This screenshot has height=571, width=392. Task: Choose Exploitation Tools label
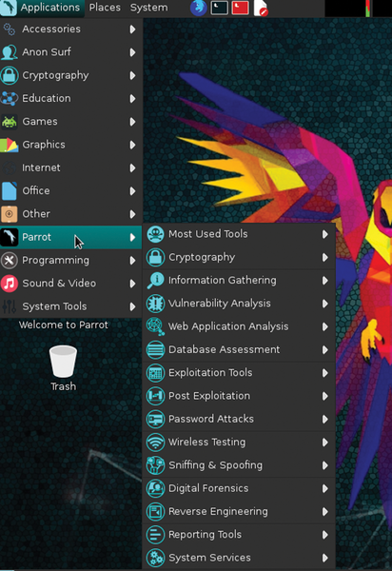click(210, 373)
